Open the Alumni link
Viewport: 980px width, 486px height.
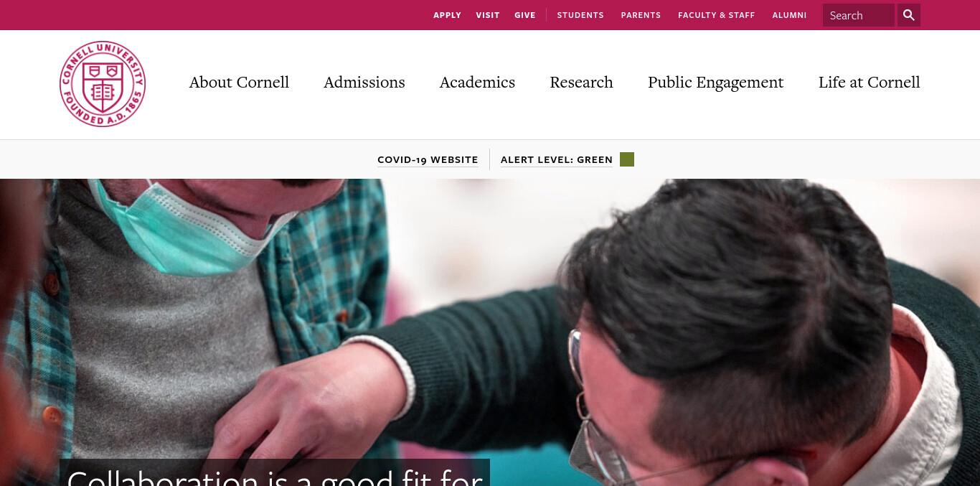789,15
